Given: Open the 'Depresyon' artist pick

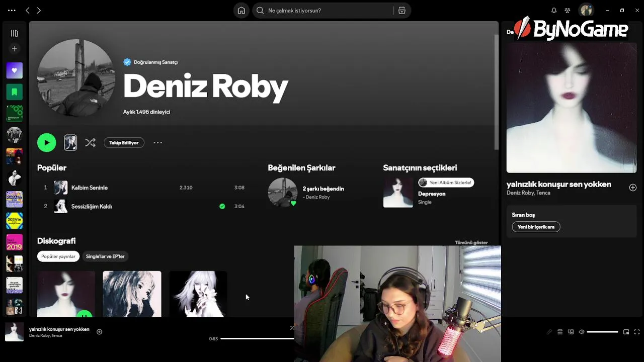Looking at the screenshot, I should pos(432,194).
